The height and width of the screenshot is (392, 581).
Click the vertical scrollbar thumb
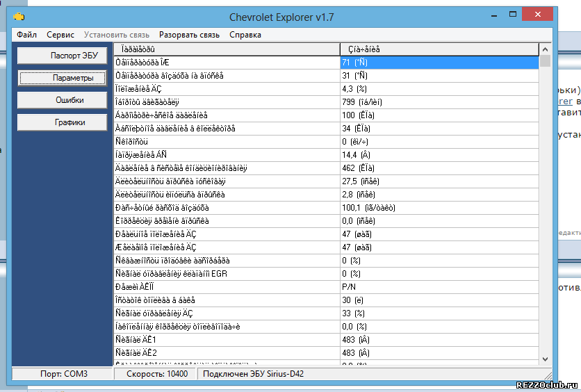point(545,60)
